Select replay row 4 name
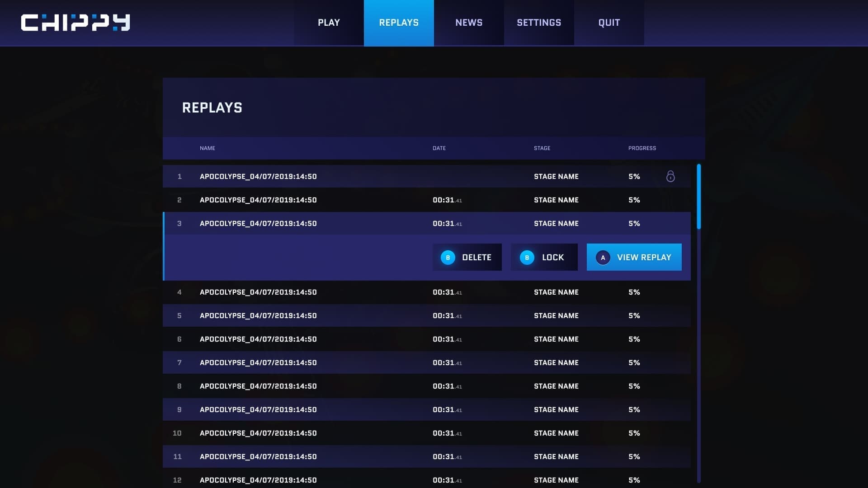The width and height of the screenshot is (868, 488). [x=258, y=292]
